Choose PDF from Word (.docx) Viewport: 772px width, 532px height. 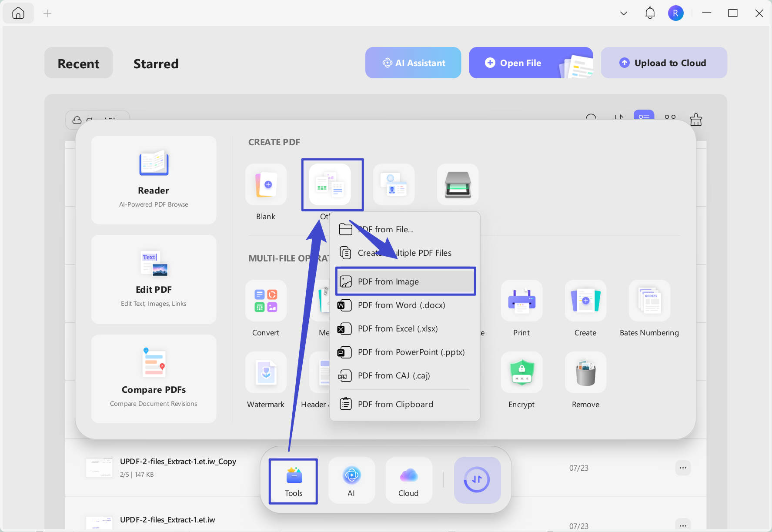[x=405, y=305]
